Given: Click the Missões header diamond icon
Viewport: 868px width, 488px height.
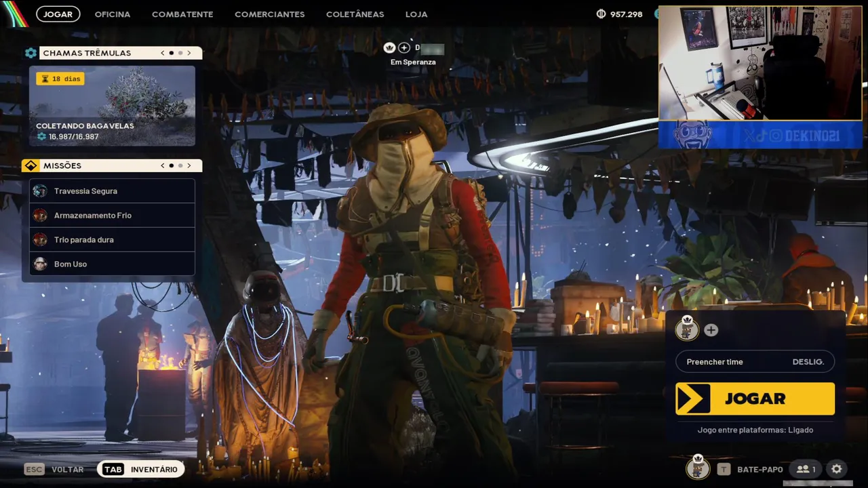Looking at the screenshot, I should click(x=31, y=165).
